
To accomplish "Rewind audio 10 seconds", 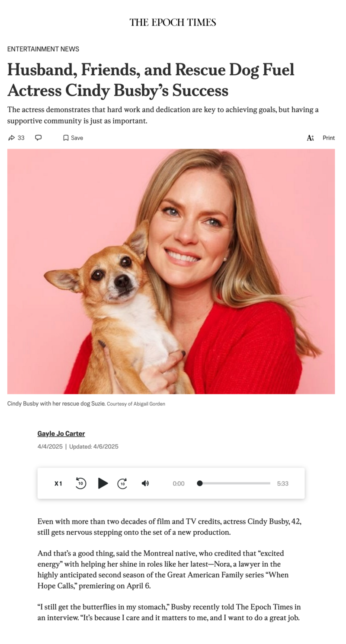I will click(x=80, y=483).
